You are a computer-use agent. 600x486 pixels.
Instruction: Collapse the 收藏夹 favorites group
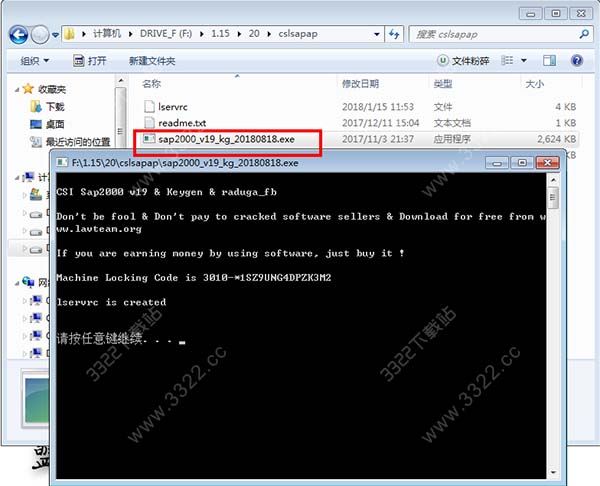pos(17,90)
